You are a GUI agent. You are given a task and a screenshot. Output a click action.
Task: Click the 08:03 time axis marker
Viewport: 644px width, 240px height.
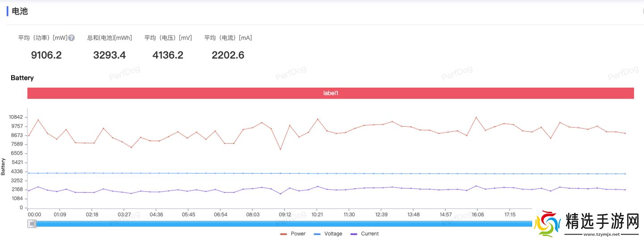tap(253, 215)
